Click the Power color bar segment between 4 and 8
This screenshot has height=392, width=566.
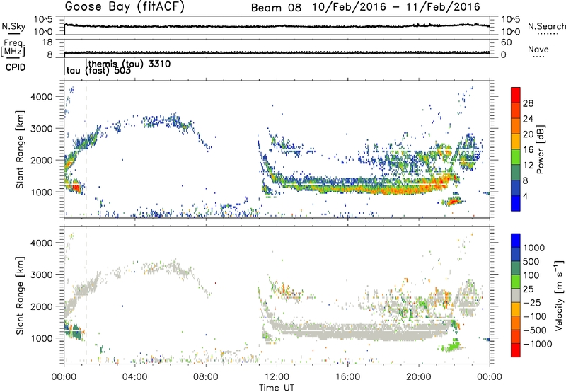click(x=516, y=188)
